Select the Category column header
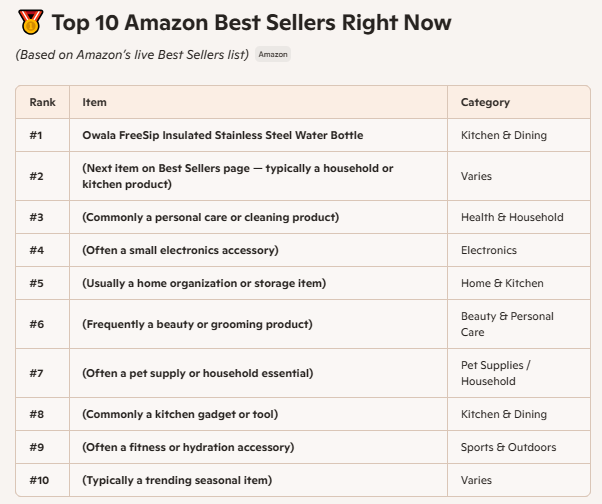This screenshot has width=602, height=504. pyautogui.click(x=485, y=102)
